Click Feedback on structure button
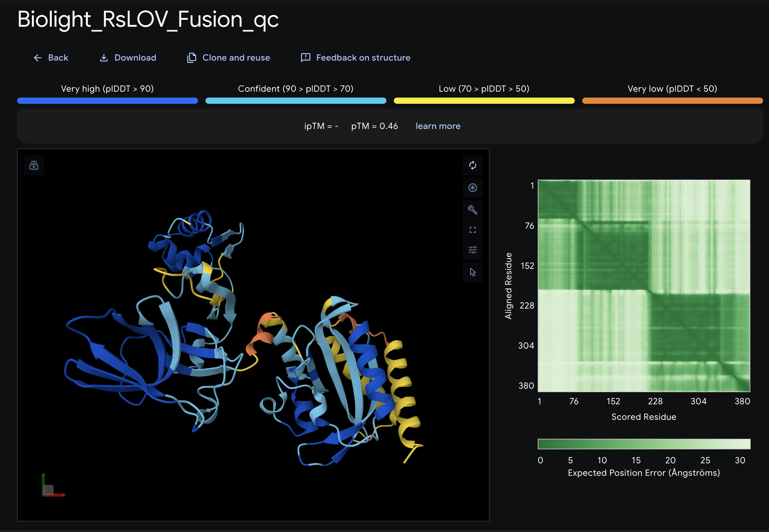The image size is (769, 532). (355, 58)
